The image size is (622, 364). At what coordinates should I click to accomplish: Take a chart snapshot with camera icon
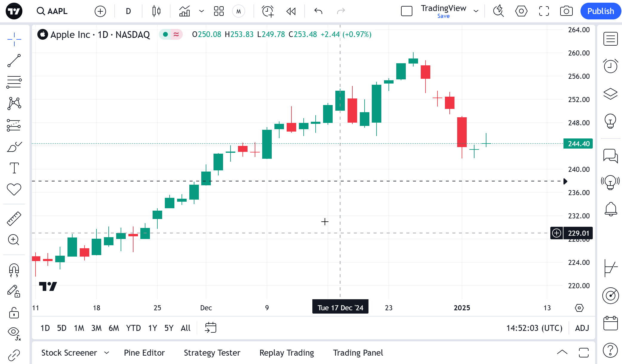pos(566,11)
